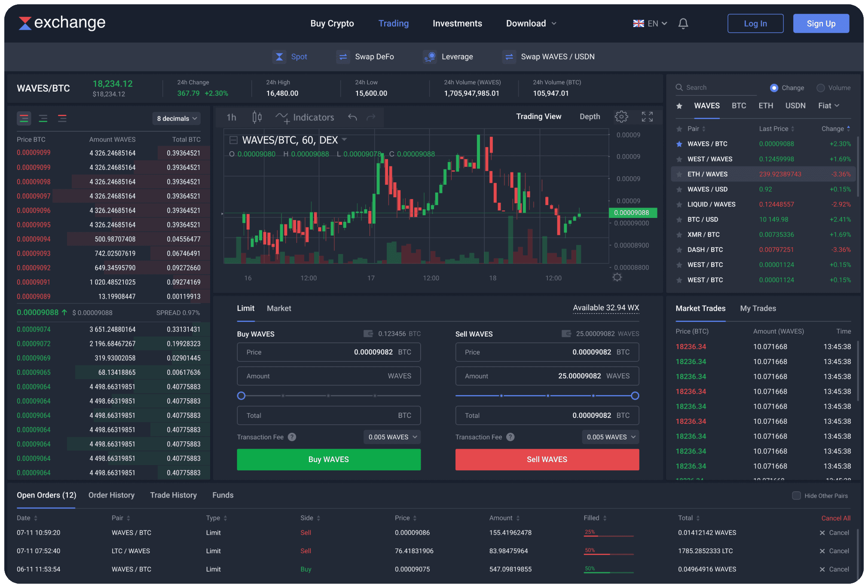Check Hide Other Pairs checkbox
The width and height of the screenshot is (868, 588).
click(796, 496)
